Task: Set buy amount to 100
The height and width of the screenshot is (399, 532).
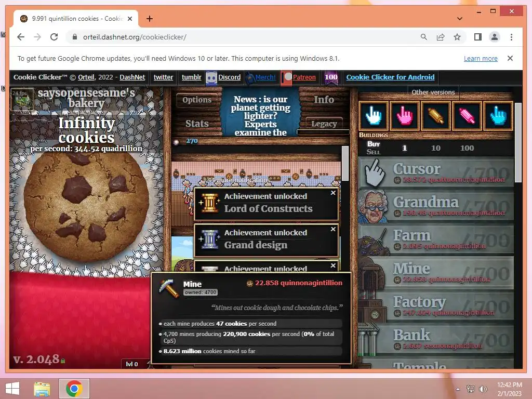Action: tap(467, 148)
